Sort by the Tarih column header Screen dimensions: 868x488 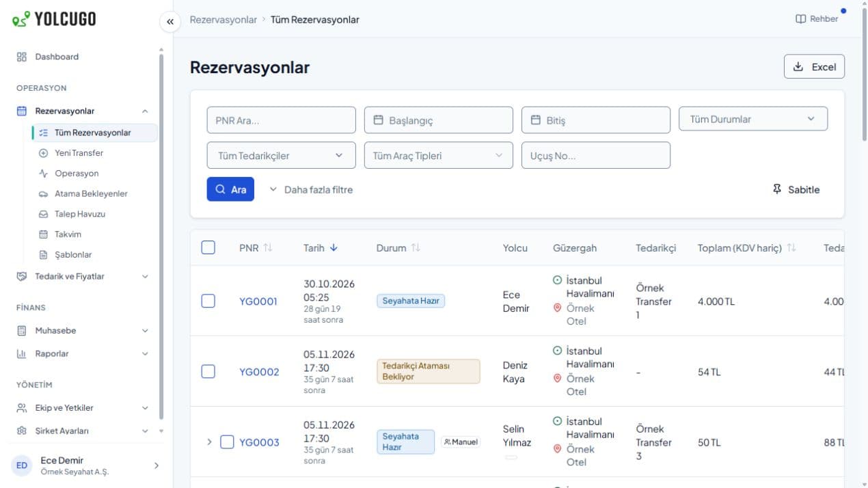coord(321,248)
